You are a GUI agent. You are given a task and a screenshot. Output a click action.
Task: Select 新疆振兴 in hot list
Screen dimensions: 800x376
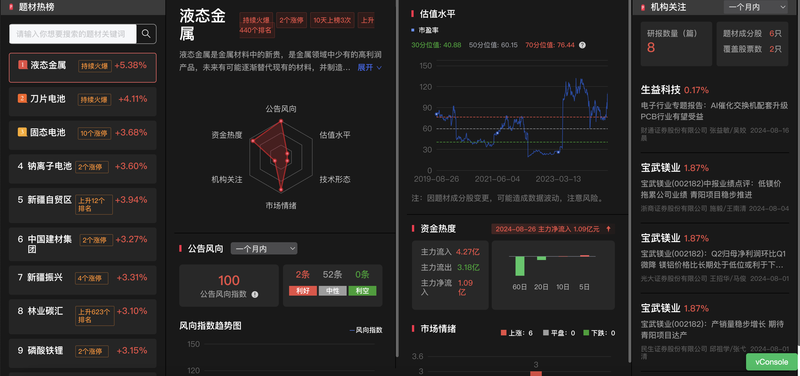83,280
